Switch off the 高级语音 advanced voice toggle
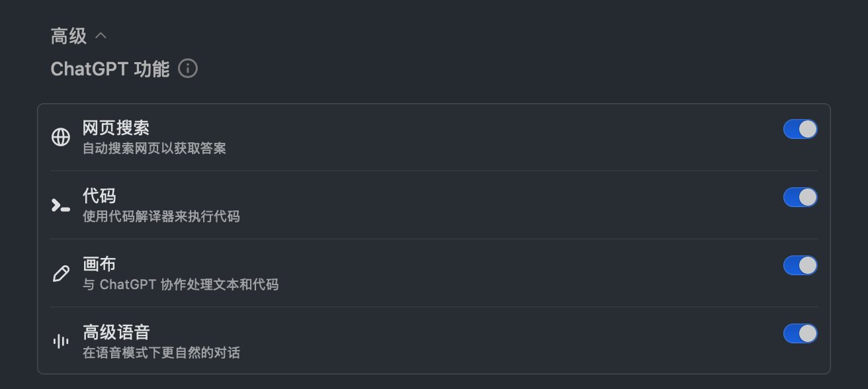This screenshot has height=389, width=868. tap(801, 333)
